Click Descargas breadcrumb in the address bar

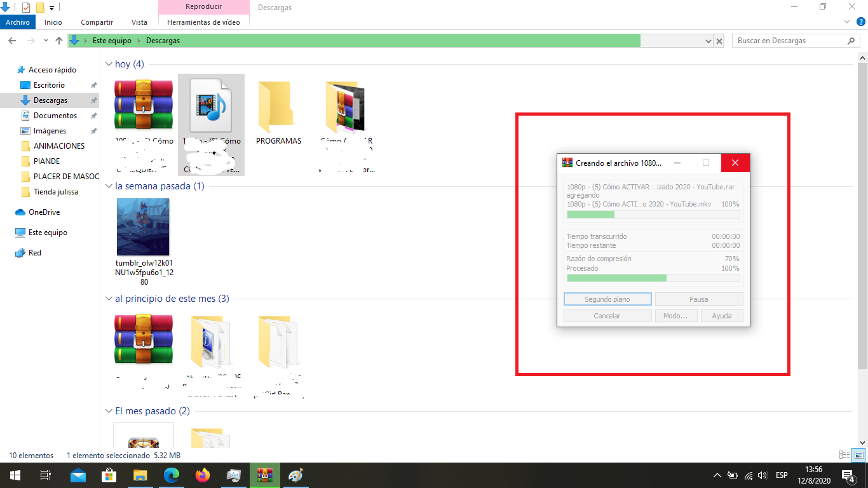[163, 41]
